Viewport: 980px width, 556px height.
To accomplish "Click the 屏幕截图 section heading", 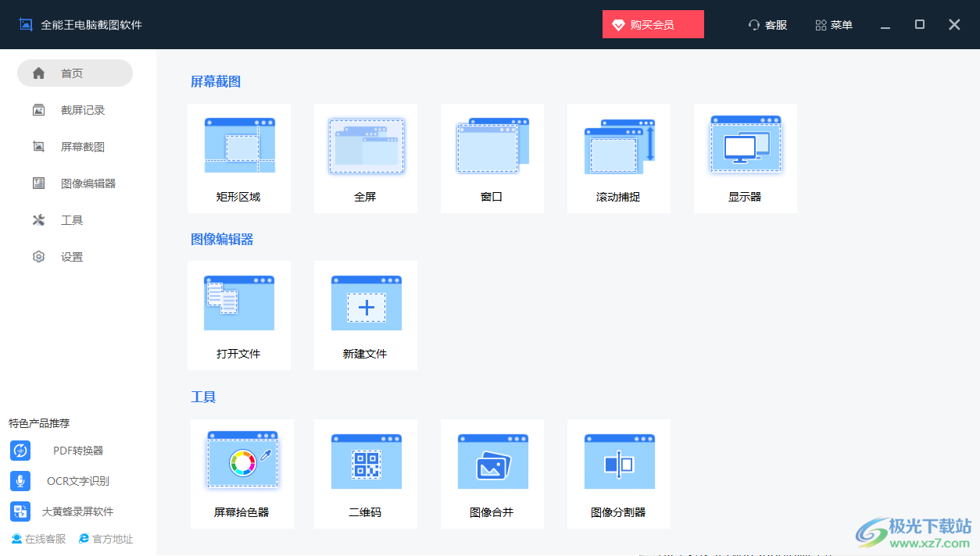I will (216, 81).
